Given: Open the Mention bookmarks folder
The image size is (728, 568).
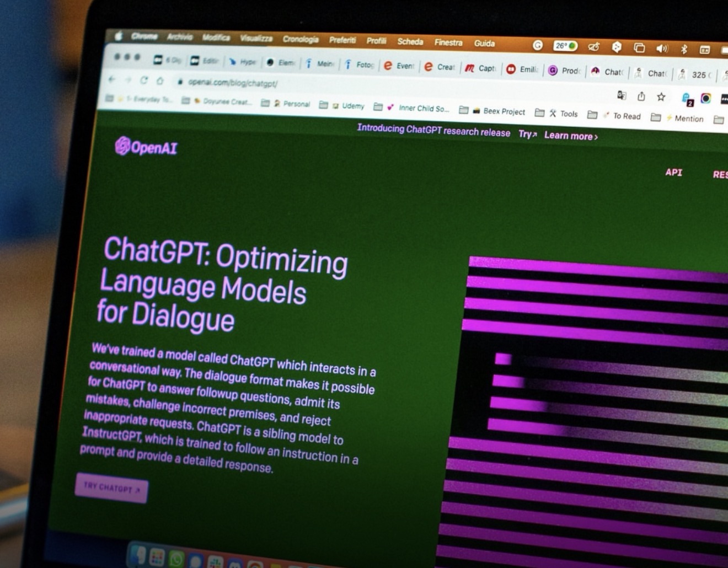Looking at the screenshot, I should click(x=677, y=118).
